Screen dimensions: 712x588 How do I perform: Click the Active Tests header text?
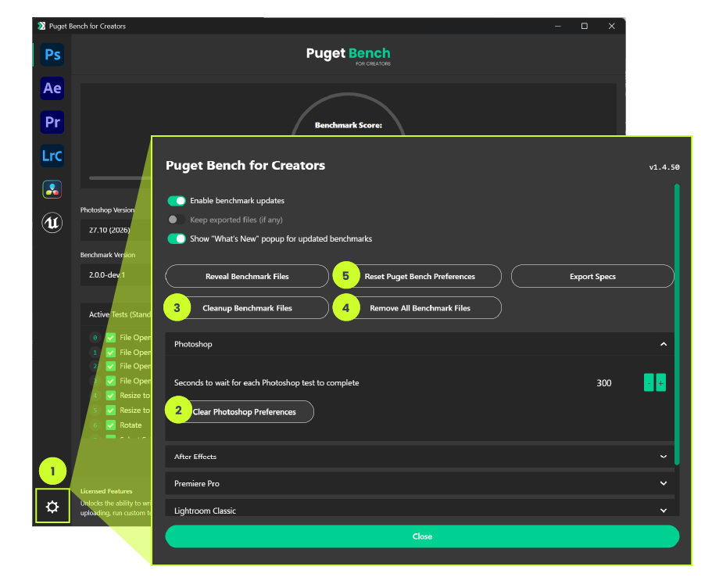(x=120, y=314)
